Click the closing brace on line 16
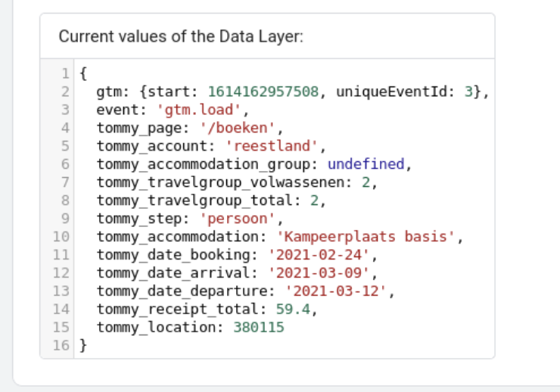This screenshot has width=560, height=392. tap(83, 346)
